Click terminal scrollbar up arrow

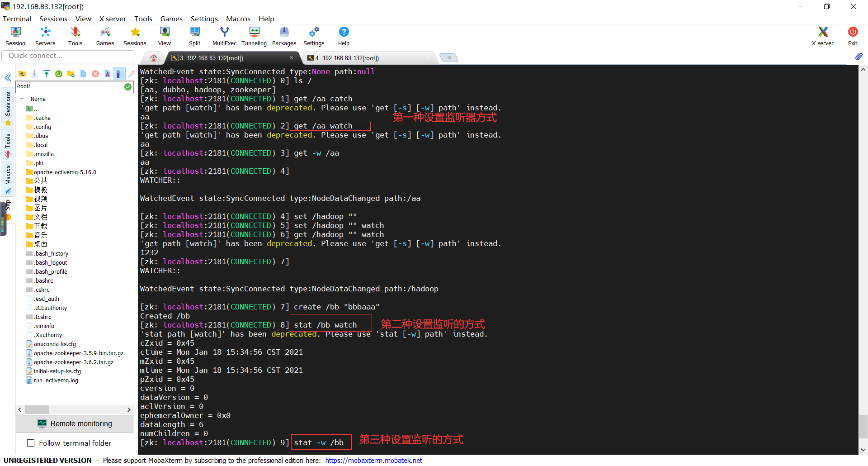click(863, 70)
